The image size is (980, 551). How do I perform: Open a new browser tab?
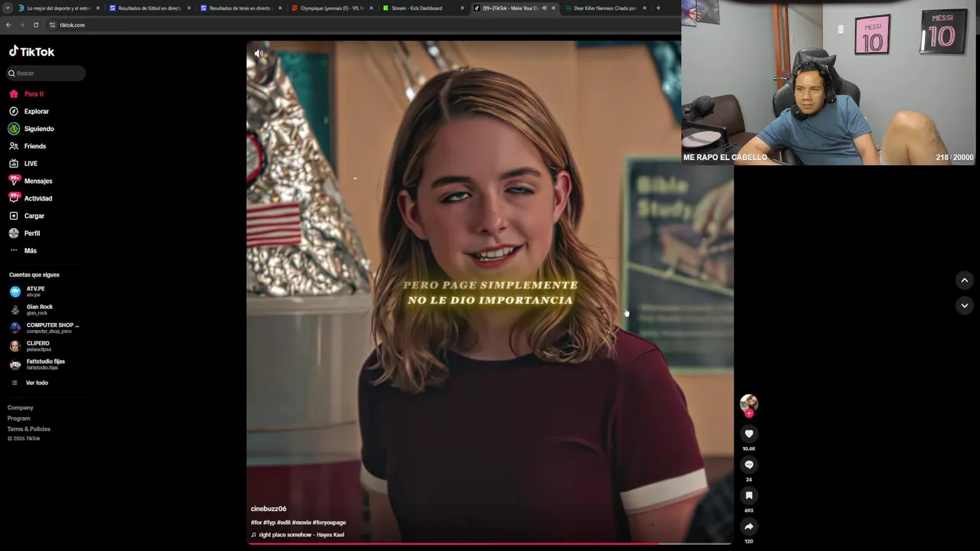[x=658, y=8]
